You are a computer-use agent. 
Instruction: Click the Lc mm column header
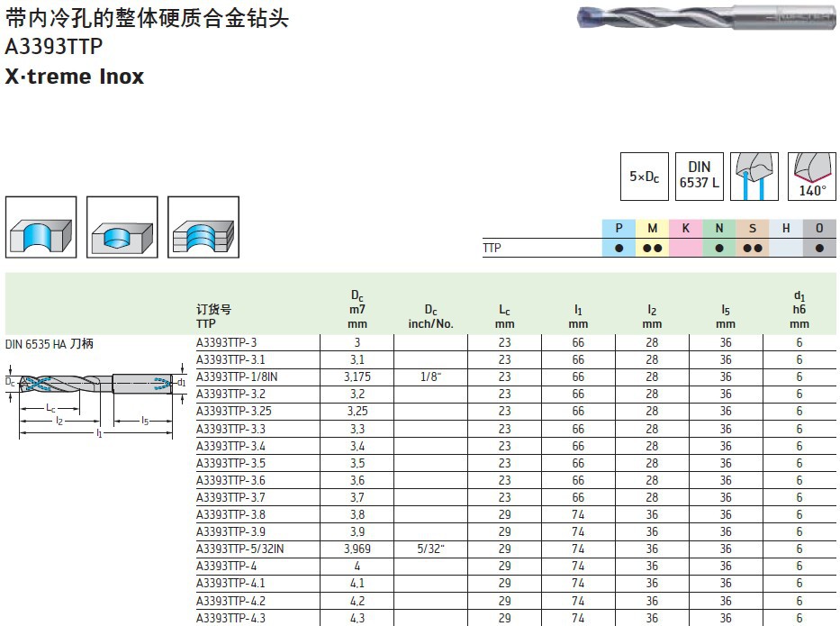505,317
